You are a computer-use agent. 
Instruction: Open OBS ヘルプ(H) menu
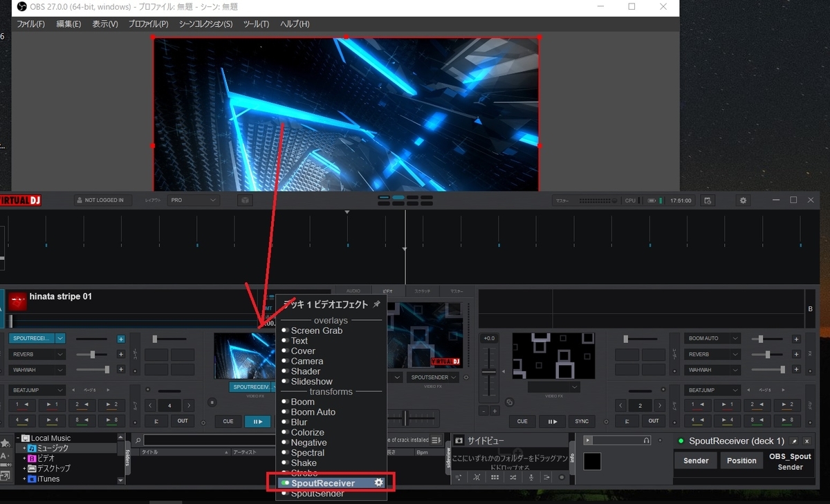pyautogui.click(x=295, y=24)
